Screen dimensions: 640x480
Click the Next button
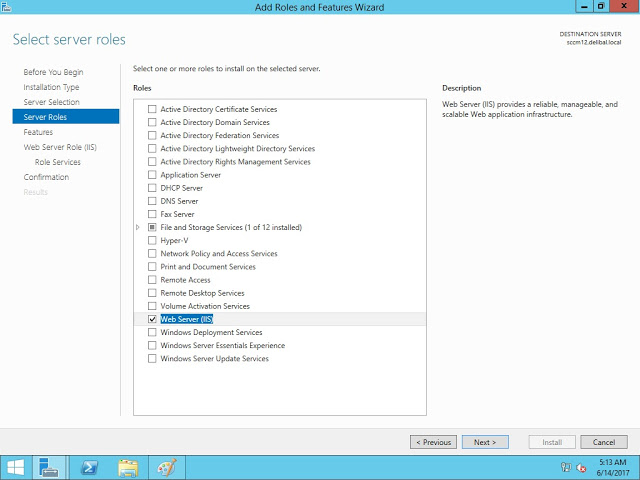point(485,442)
